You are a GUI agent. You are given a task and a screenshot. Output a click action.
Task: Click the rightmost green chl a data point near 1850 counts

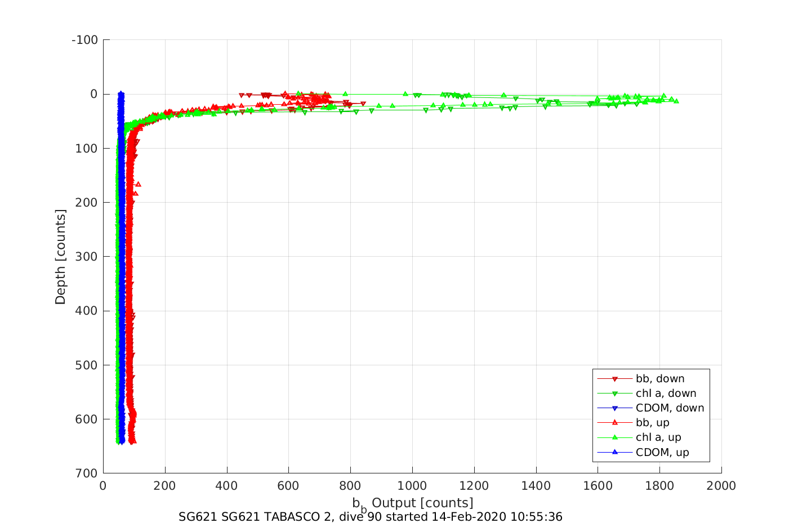[x=676, y=101]
